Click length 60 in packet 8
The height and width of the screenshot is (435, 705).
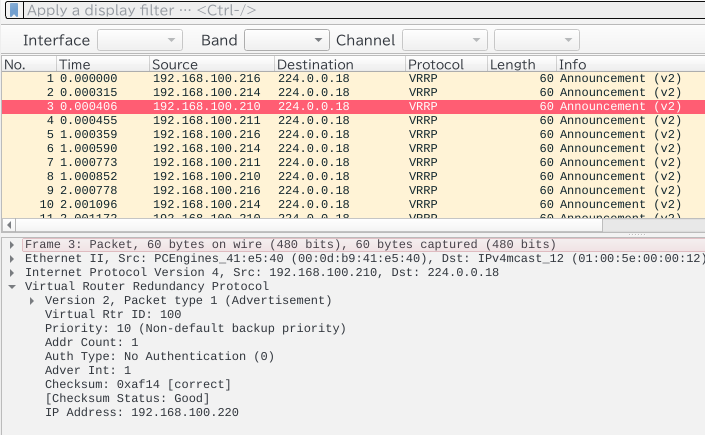(547, 176)
